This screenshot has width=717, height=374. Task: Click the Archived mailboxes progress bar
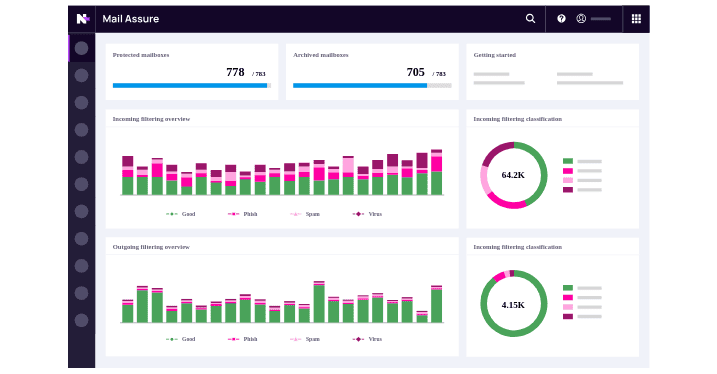[x=372, y=85]
